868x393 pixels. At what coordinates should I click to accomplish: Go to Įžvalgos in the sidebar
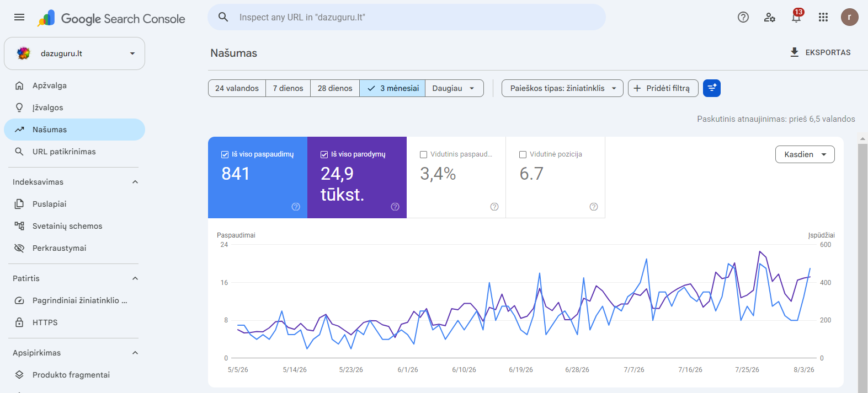(74, 107)
